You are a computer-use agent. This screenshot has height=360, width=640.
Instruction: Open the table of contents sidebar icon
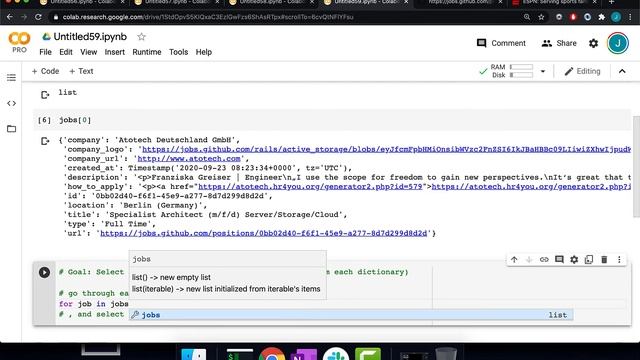point(11,78)
